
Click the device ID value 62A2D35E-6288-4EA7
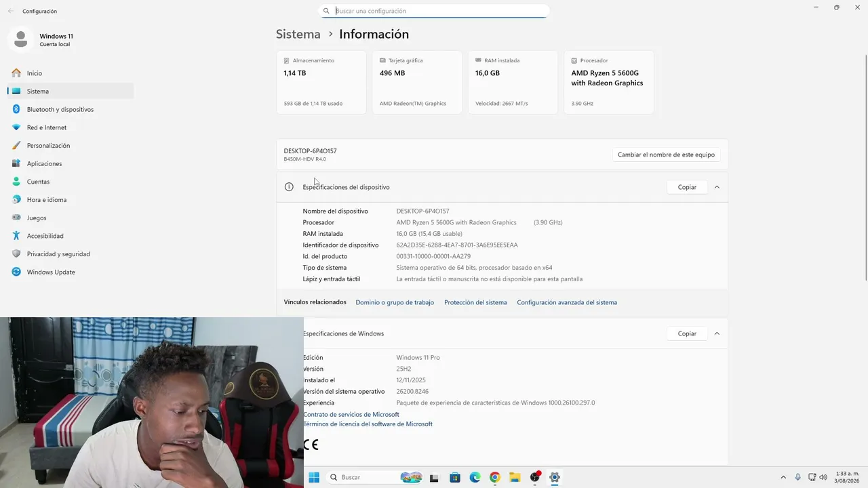pyautogui.click(x=457, y=245)
